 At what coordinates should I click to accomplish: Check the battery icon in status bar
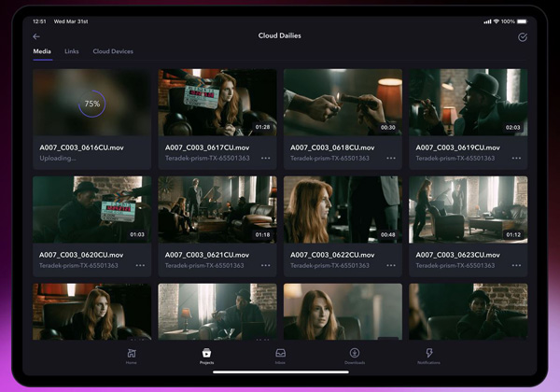[522, 21]
